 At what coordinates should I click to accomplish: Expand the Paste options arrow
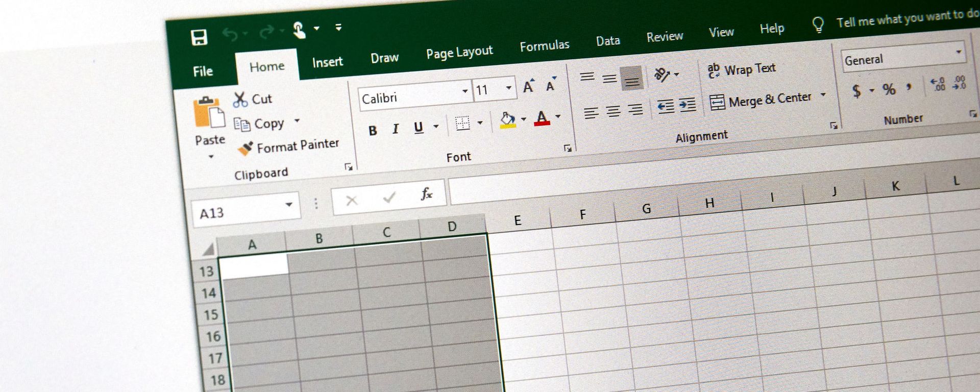[210, 156]
